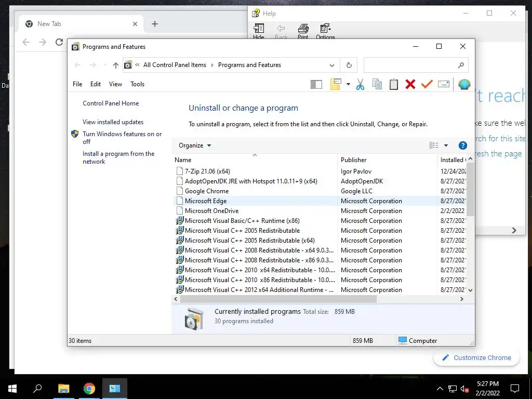Screen dimensions: 532x399
Task: Click Customize Chrome button
Action: click(x=476, y=357)
